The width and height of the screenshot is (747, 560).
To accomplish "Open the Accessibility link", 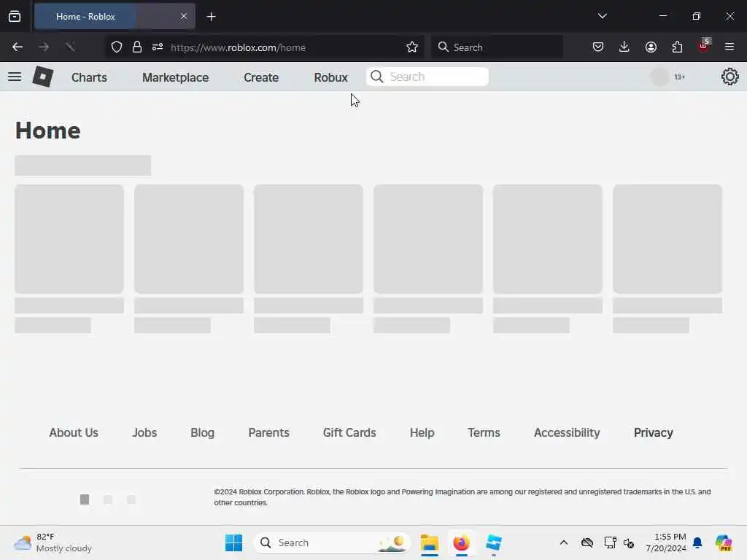I will pyautogui.click(x=567, y=432).
